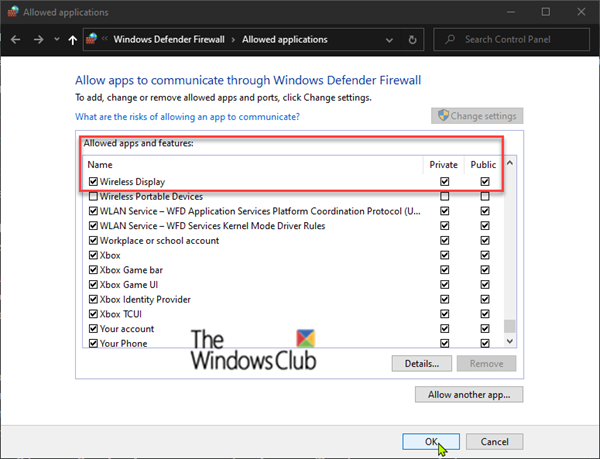This screenshot has height=459, width=600.
Task: Toggle Xbox Identity Provider name checkbox
Action: tap(93, 299)
